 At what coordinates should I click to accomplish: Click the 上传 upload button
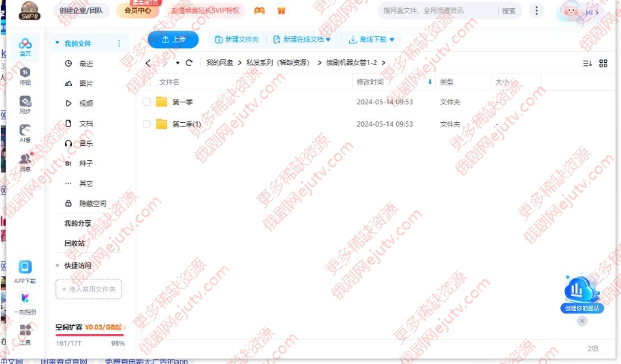tap(173, 39)
